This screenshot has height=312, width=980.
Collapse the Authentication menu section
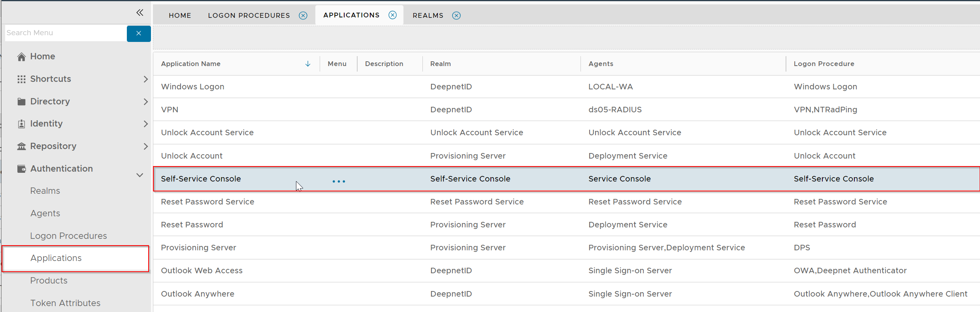click(x=139, y=175)
